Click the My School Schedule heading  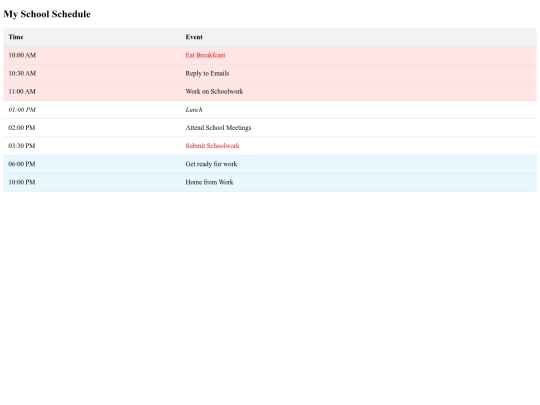point(47,14)
